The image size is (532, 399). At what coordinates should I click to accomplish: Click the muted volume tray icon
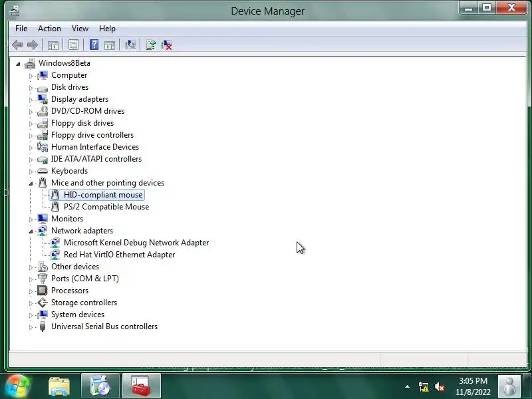click(440, 387)
